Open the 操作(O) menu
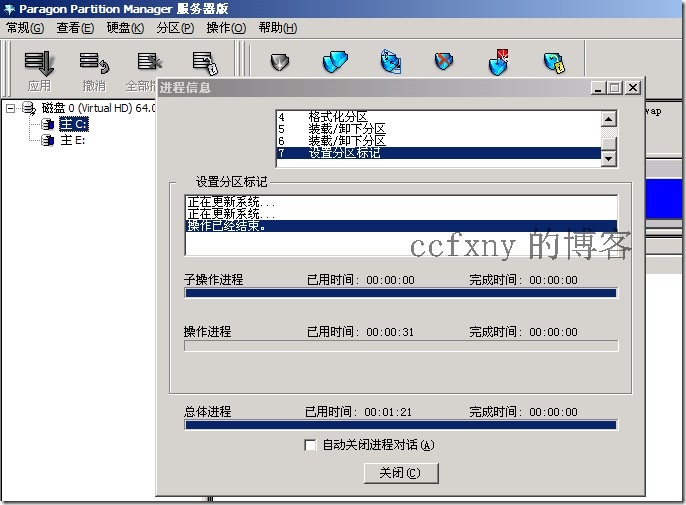This screenshot has height=505, width=686. click(x=226, y=28)
